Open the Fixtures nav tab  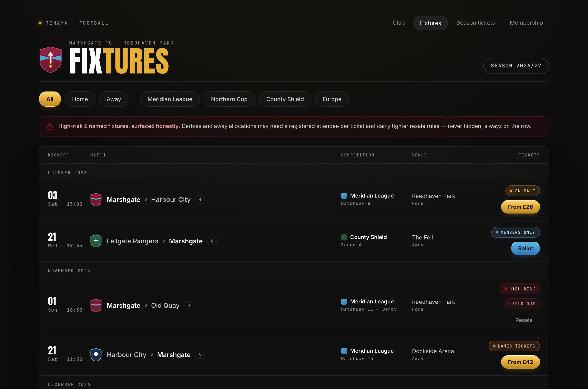pos(430,23)
